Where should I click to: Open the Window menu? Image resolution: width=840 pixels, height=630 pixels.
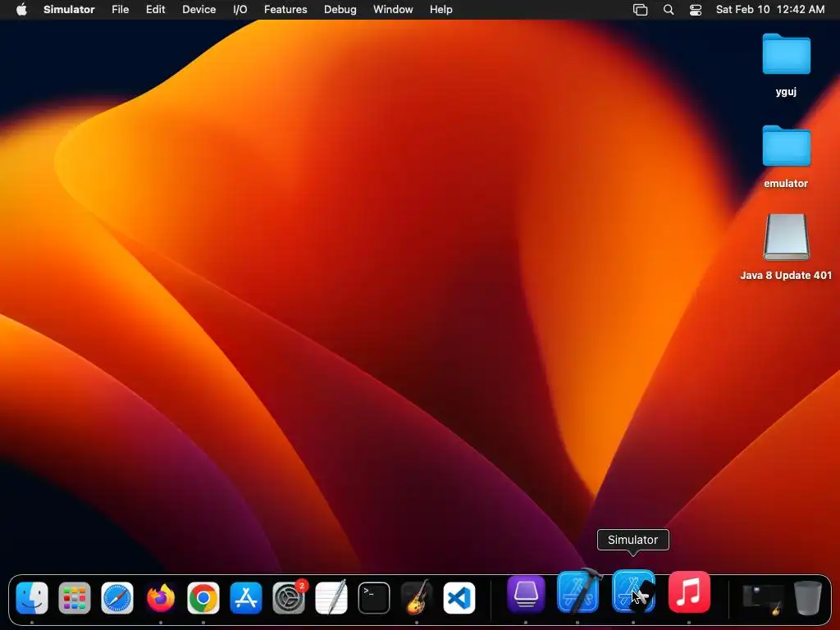point(393,10)
